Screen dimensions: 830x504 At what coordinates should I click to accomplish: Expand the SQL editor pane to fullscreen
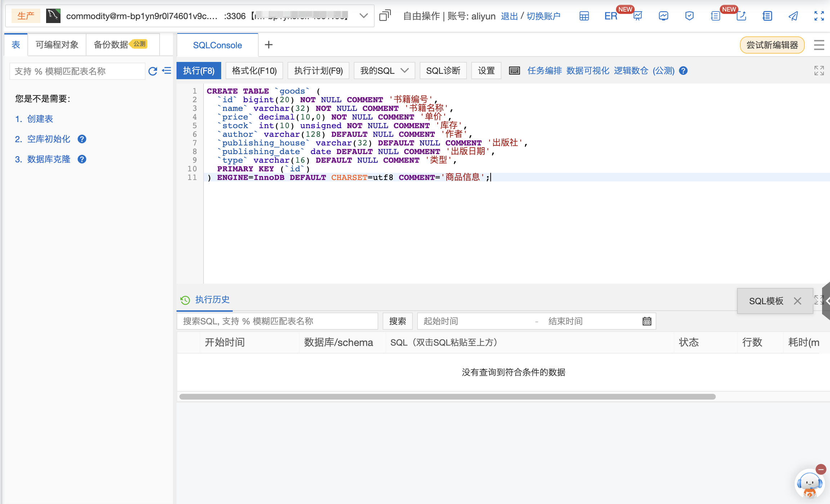[819, 71]
